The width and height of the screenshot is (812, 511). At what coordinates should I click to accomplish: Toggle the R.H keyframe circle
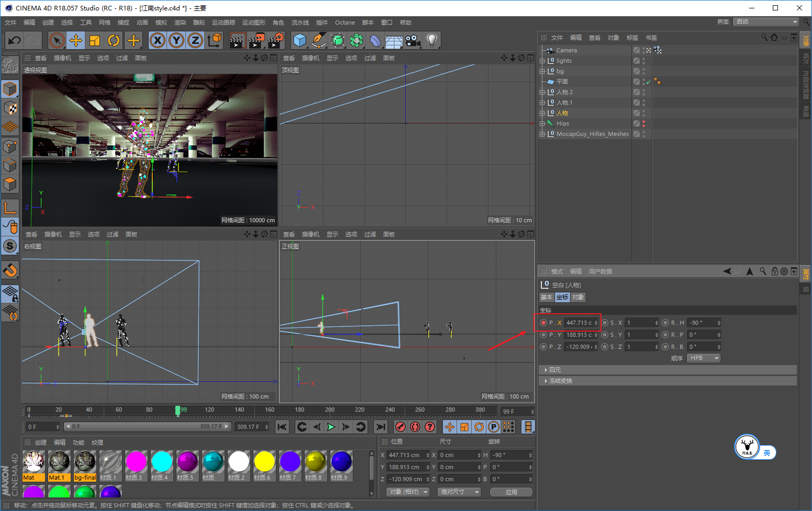tap(665, 323)
